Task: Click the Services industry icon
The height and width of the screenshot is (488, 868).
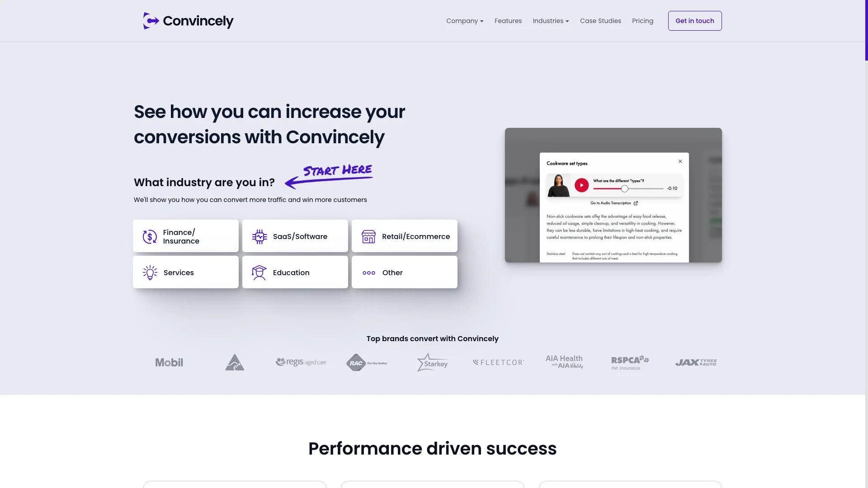Action: coord(150,272)
